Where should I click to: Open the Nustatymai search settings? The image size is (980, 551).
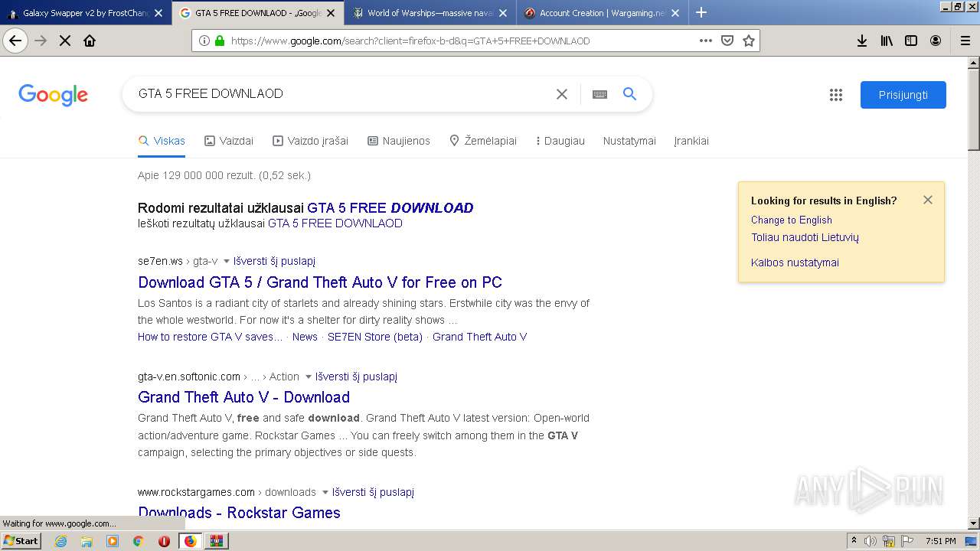tap(629, 141)
